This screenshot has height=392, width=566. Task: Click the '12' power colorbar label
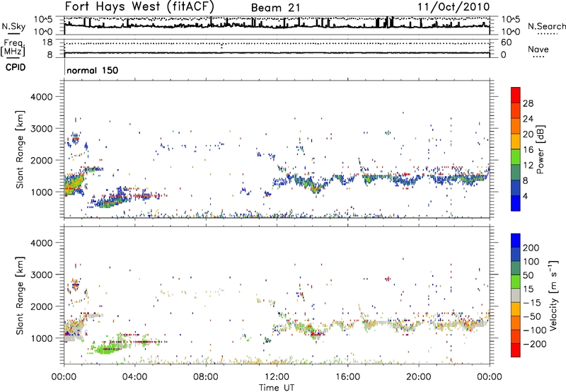coord(528,166)
